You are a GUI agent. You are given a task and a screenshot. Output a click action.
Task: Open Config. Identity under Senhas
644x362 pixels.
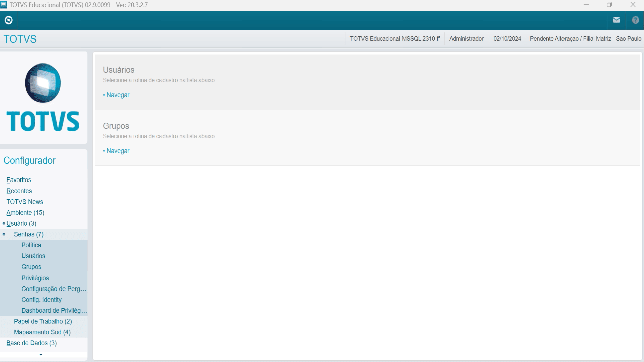point(41,300)
